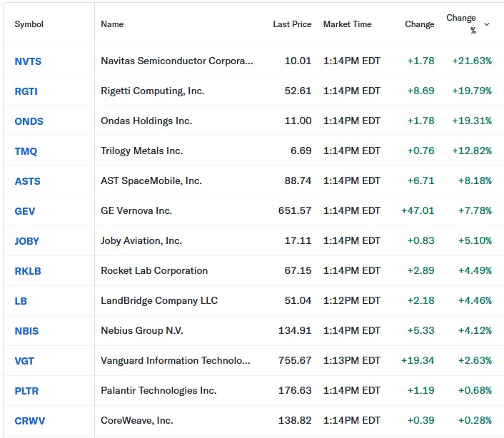Viewport: 504px width, 438px height.
Task: Click the GEV ticker link
Action: click(x=24, y=211)
